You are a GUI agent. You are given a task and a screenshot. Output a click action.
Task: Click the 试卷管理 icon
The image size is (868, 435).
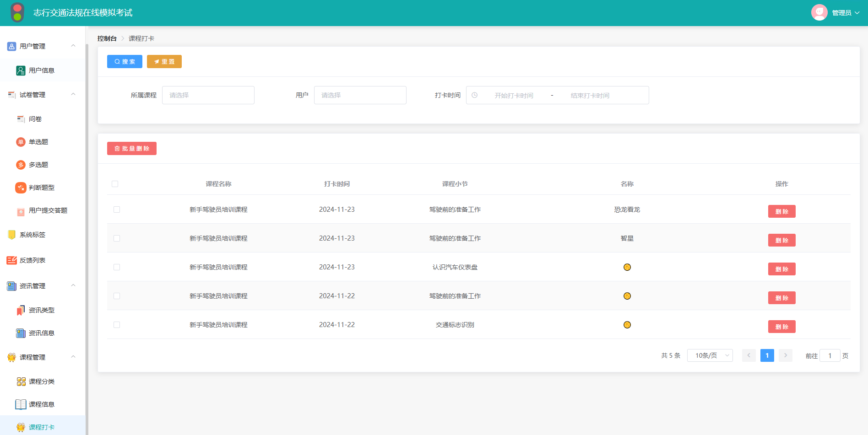(11, 95)
